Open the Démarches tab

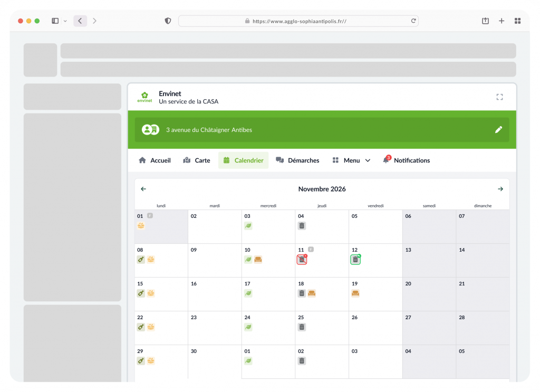coord(297,160)
